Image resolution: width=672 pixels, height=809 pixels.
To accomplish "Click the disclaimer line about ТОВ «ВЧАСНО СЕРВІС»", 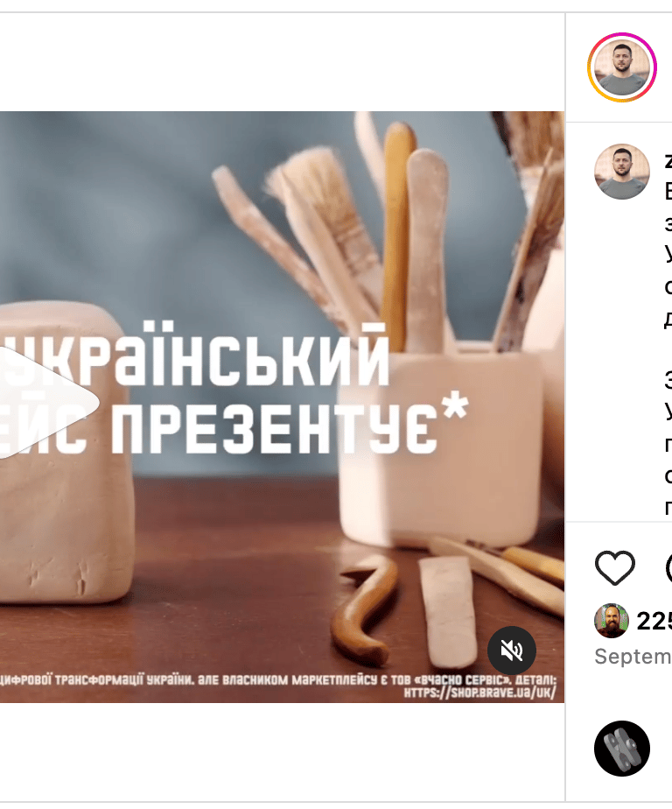I will [278, 680].
